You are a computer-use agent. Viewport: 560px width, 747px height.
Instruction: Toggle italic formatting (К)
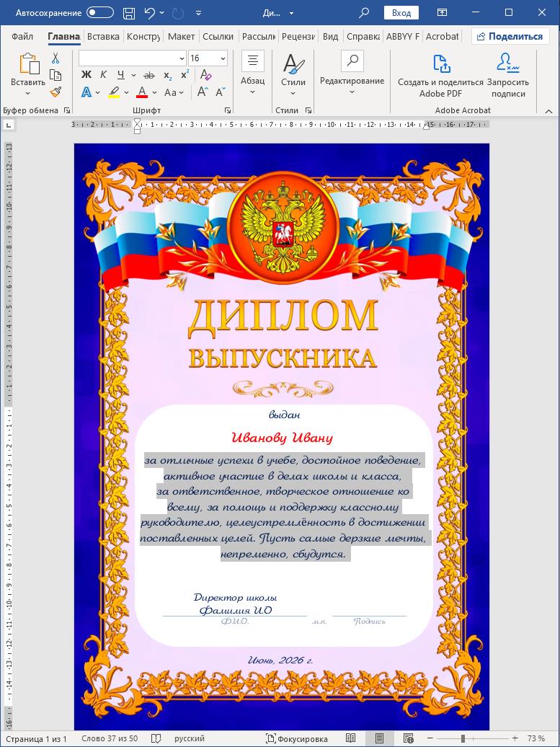[x=103, y=75]
